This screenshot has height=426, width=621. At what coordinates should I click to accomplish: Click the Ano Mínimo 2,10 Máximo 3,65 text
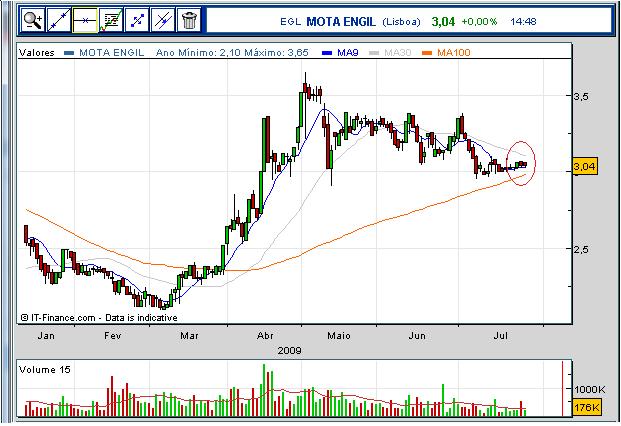232,52
